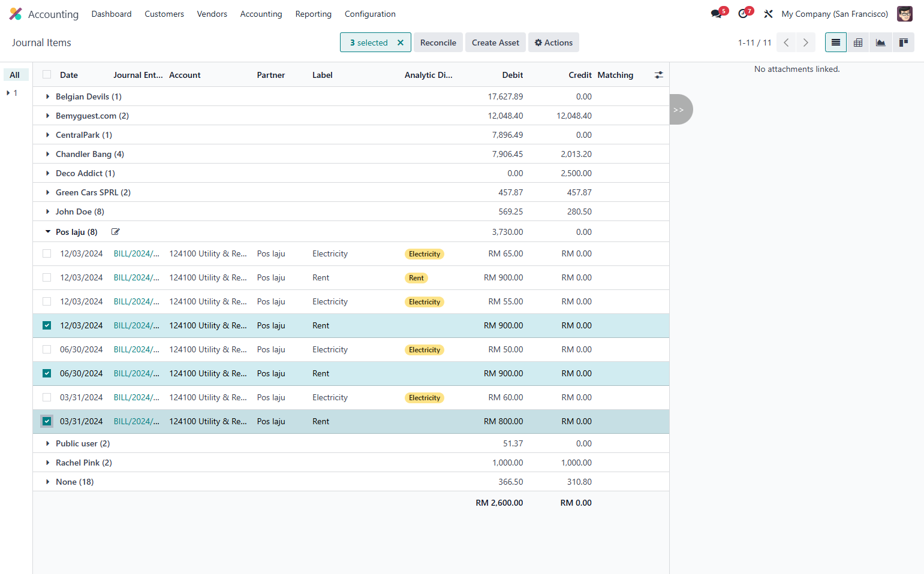This screenshot has height=574, width=924.
Task: Go to previous page of records
Action: pos(786,43)
